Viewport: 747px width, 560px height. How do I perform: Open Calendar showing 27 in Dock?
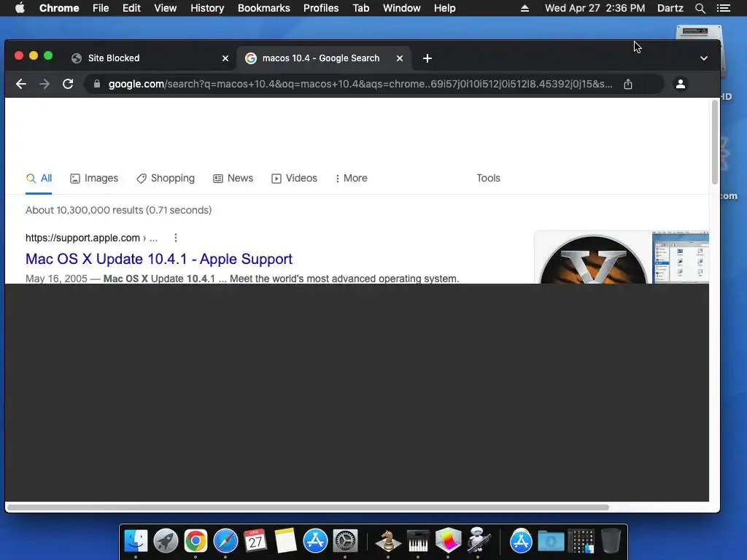(x=255, y=540)
